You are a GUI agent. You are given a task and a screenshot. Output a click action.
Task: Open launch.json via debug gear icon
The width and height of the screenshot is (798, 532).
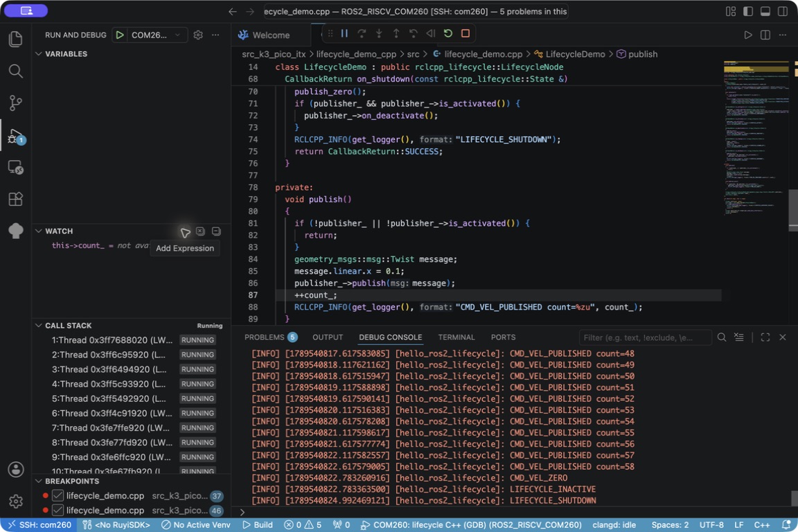[x=198, y=35]
